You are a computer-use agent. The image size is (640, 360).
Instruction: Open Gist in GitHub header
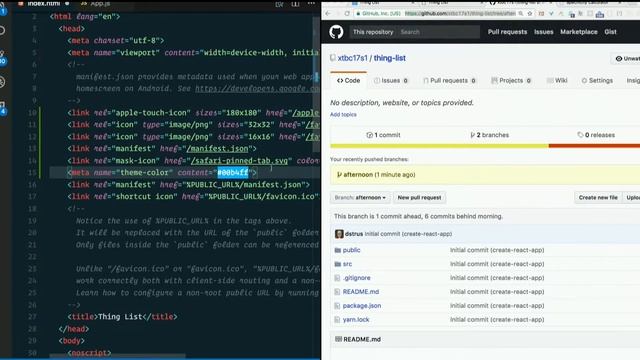611,32
